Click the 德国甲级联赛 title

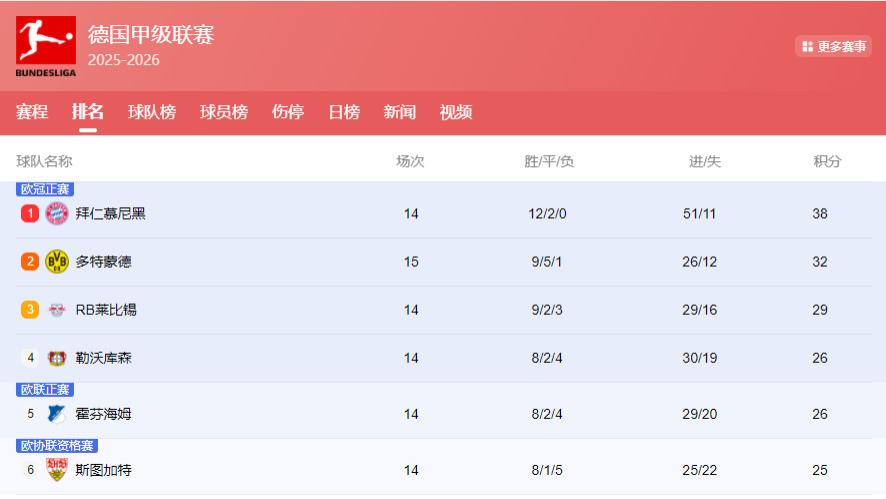tap(151, 34)
